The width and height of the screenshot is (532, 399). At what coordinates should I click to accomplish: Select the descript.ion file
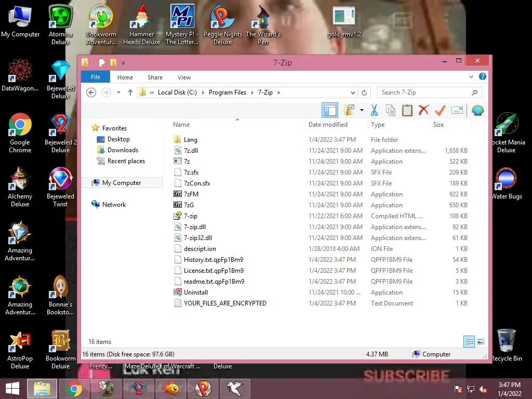tap(200, 249)
